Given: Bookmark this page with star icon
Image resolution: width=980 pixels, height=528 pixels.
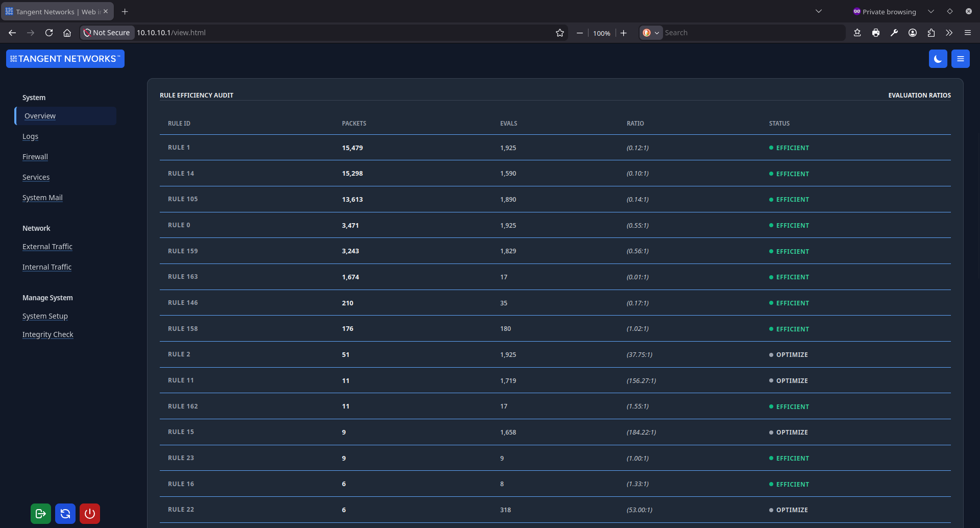Looking at the screenshot, I should (560, 33).
